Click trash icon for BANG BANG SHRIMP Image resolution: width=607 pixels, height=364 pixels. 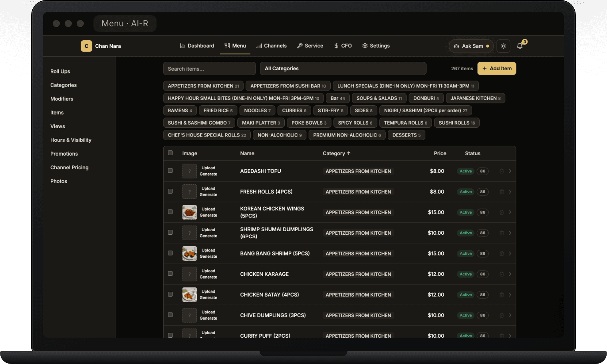coord(502,253)
